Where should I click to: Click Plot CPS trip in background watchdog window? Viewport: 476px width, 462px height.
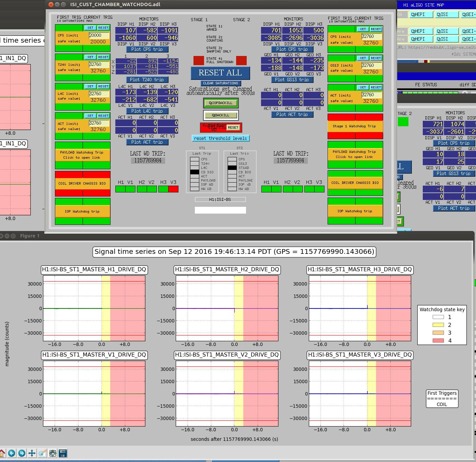coord(454,143)
